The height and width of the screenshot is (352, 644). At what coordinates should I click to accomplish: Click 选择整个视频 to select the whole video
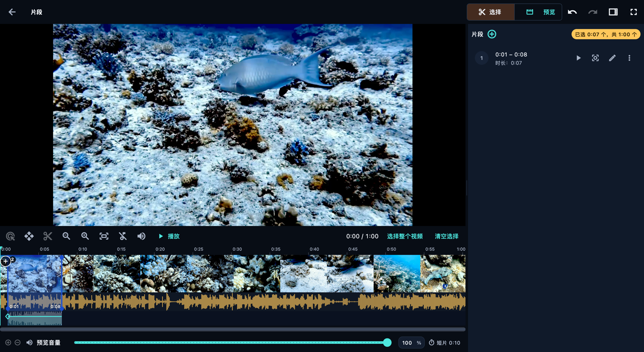pos(405,236)
